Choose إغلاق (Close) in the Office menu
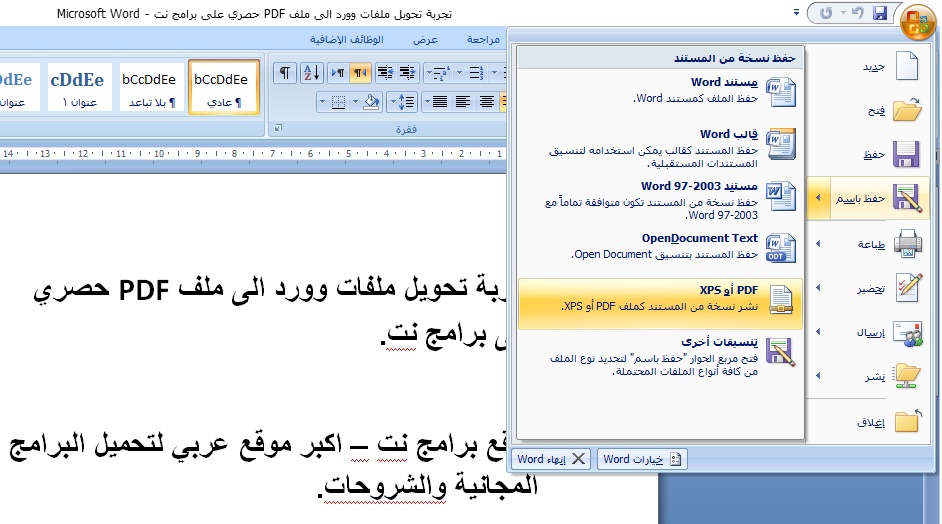 [869, 422]
